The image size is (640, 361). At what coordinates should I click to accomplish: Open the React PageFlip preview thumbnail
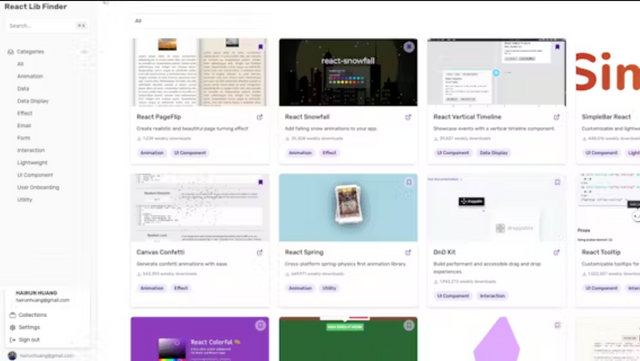click(200, 72)
